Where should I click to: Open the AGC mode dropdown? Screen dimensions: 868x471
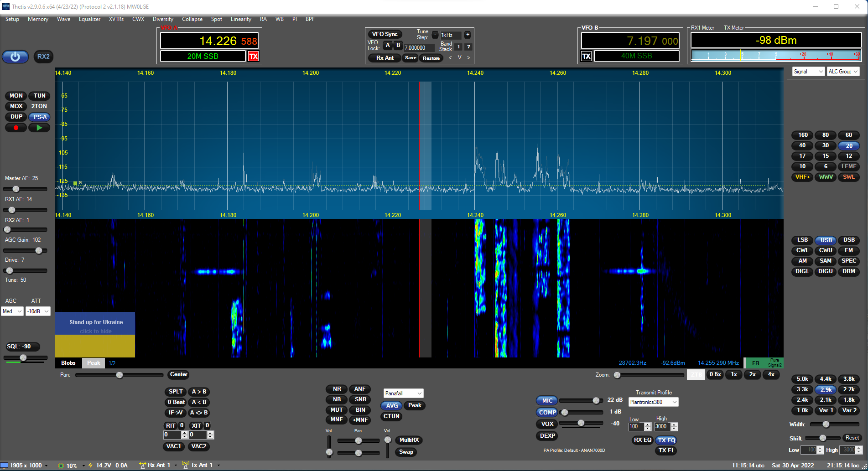12,311
